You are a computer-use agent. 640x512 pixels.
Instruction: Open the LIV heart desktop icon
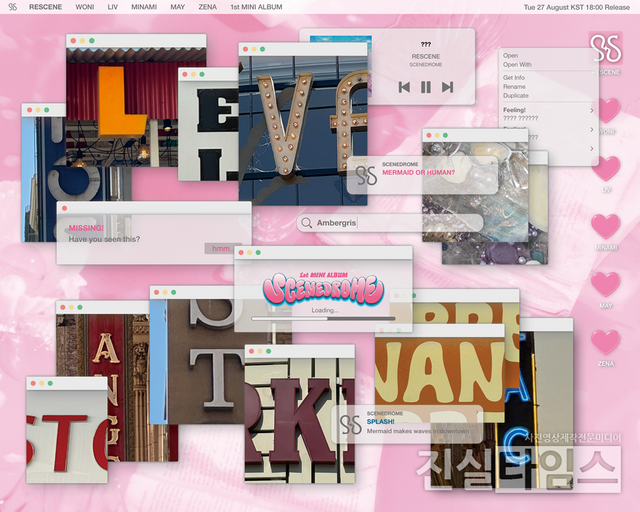(606, 168)
